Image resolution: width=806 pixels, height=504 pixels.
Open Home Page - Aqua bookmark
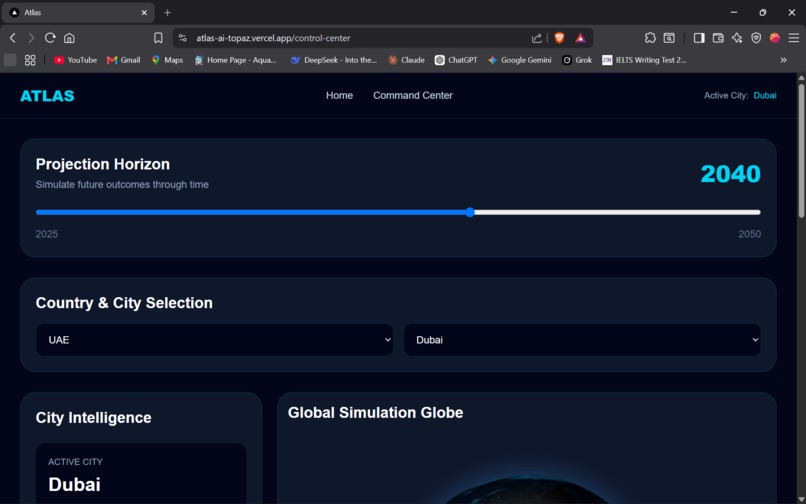(235, 60)
